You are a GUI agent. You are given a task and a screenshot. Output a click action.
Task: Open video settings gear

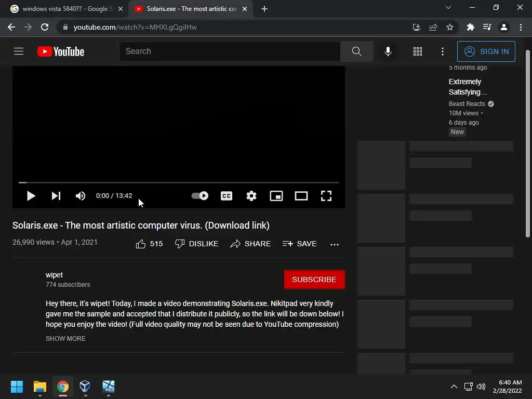(251, 196)
